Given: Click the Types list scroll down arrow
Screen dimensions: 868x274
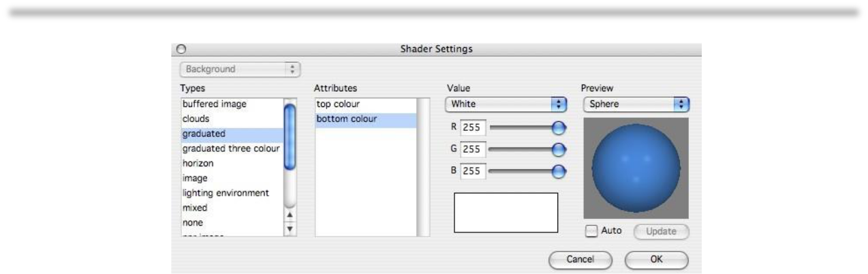Looking at the screenshot, I should (290, 229).
